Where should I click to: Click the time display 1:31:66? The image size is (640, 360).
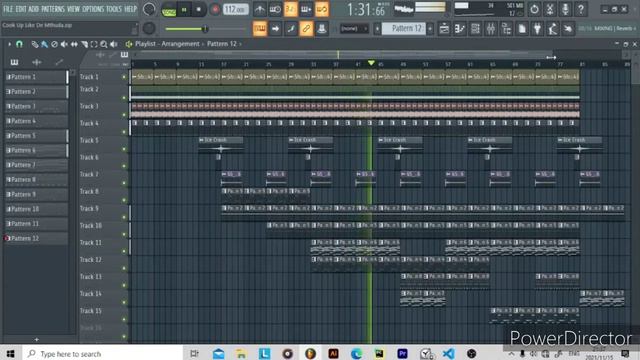(366, 9)
